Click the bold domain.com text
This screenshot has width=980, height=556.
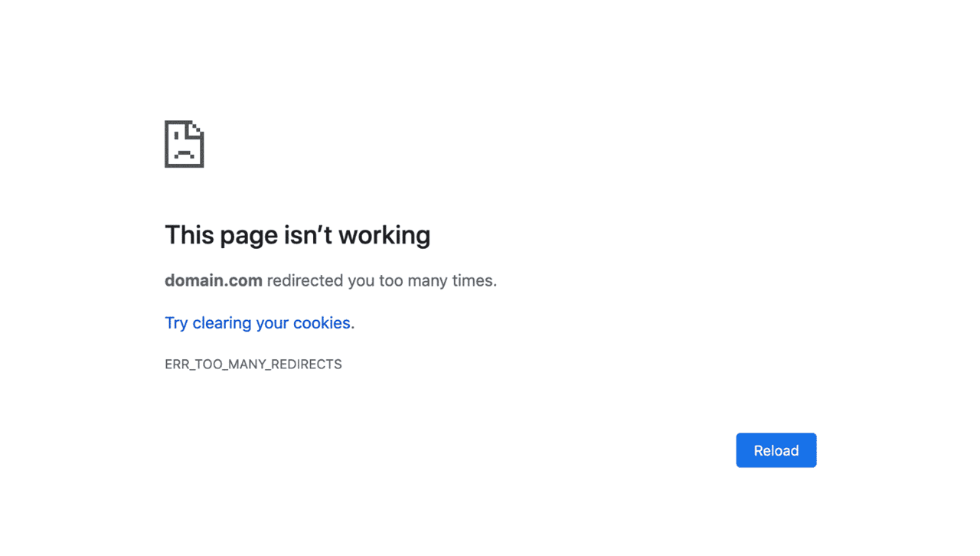coord(214,280)
